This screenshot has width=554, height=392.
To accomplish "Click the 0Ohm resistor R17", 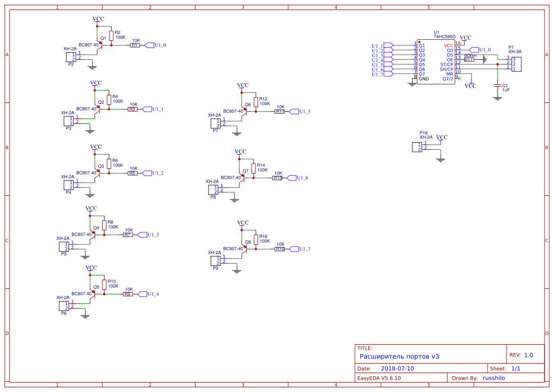I will click(469, 60).
